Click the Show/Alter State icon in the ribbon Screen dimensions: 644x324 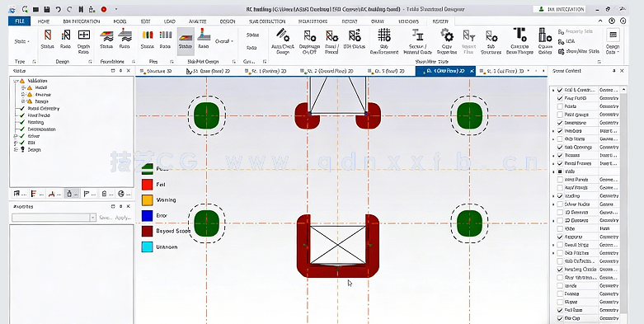[579, 51]
